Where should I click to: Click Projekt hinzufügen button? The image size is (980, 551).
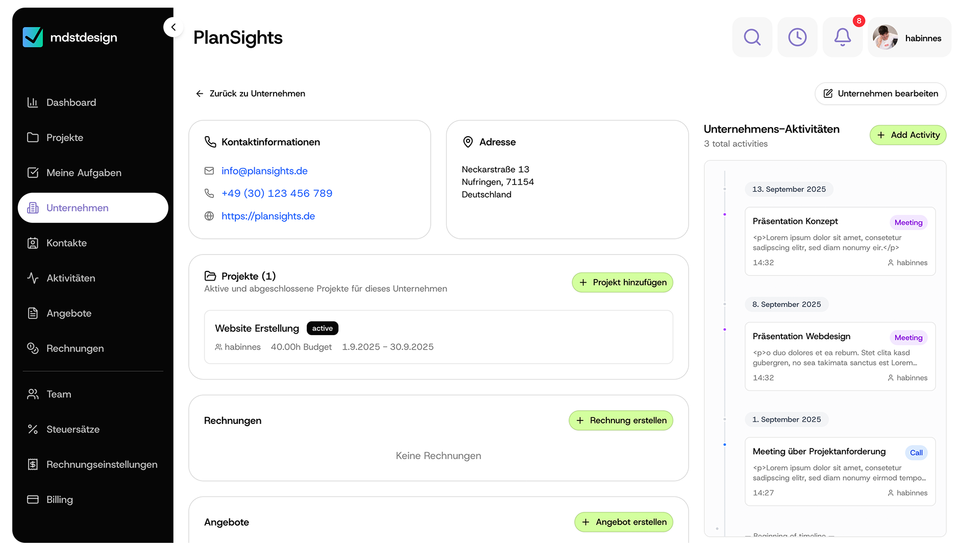pos(622,283)
